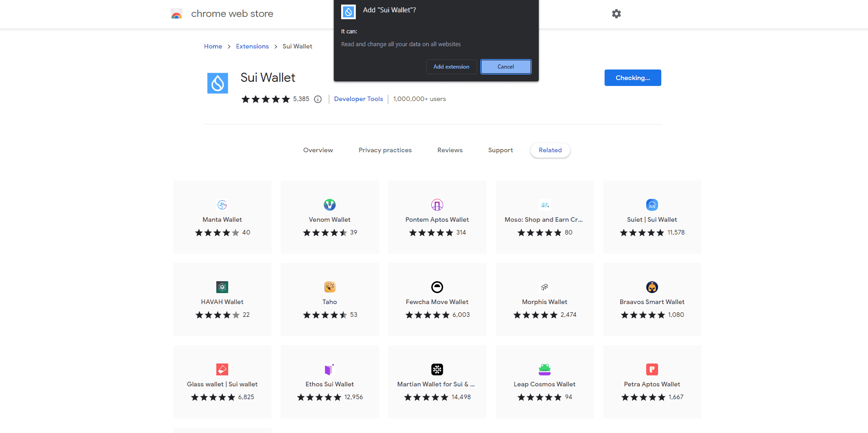The width and height of the screenshot is (868, 433).
Task: Open the settings gear menu
Action: 616,14
